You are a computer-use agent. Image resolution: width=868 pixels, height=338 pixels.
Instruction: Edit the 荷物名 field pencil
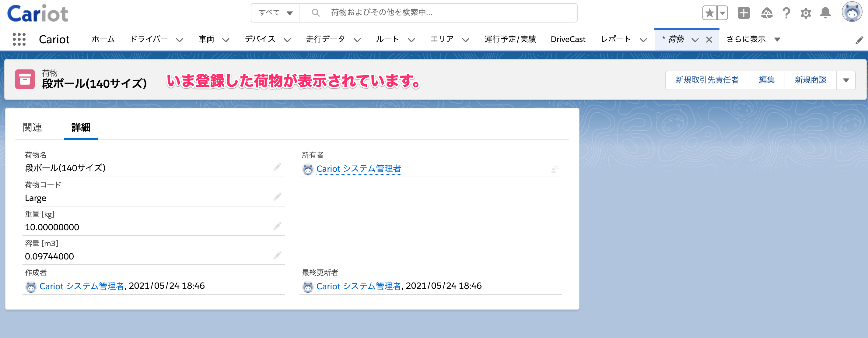coord(277,167)
